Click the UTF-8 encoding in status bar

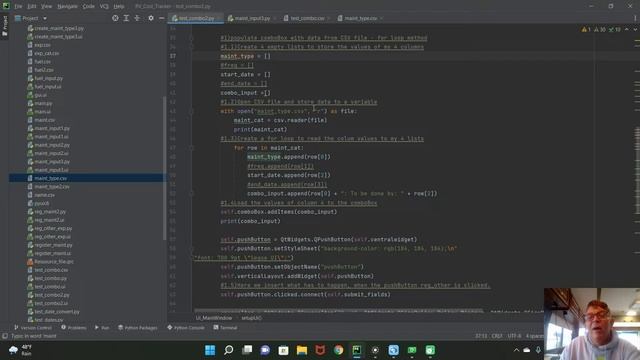514,336
